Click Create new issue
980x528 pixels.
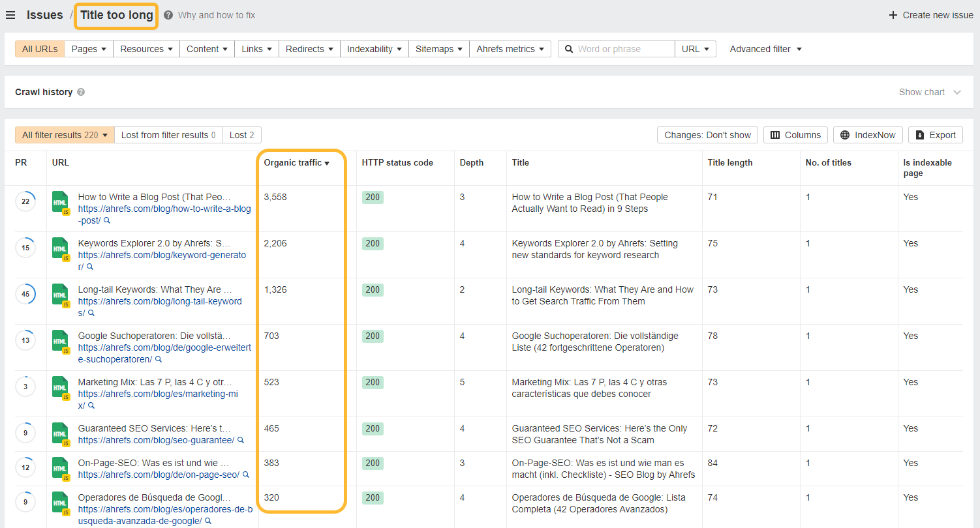[931, 14]
